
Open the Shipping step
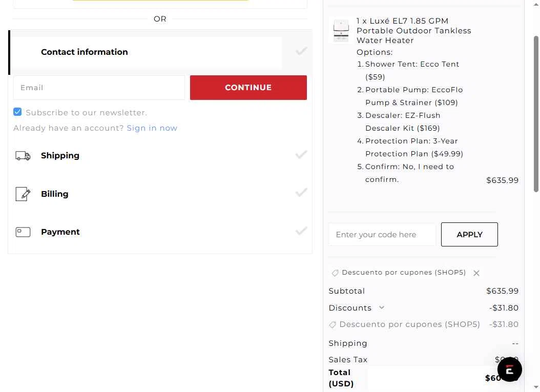click(160, 156)
